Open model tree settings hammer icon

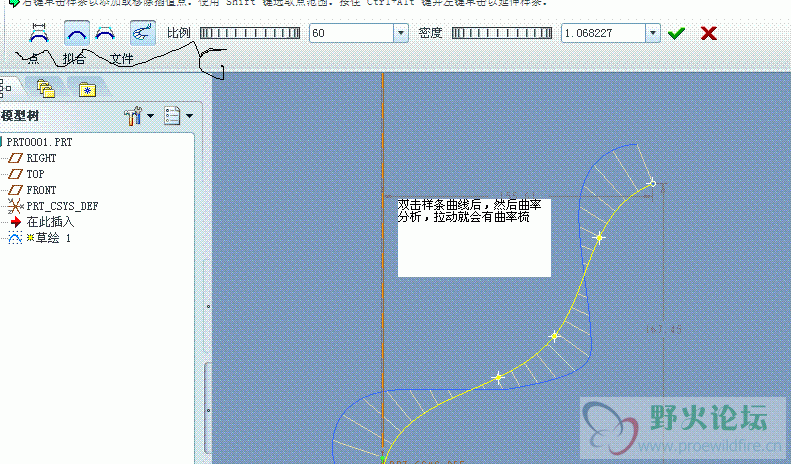pyautogui.click(x=133, y=116)
